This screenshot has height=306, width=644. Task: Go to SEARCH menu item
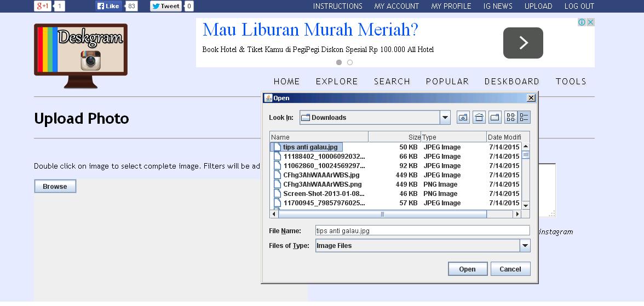point(392,82)
